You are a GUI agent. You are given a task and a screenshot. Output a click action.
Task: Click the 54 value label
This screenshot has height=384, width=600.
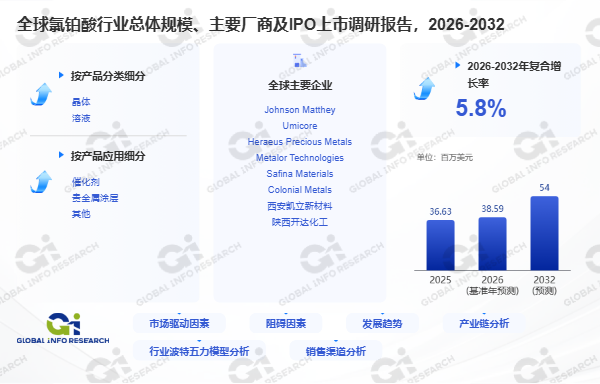pos(545,188)
